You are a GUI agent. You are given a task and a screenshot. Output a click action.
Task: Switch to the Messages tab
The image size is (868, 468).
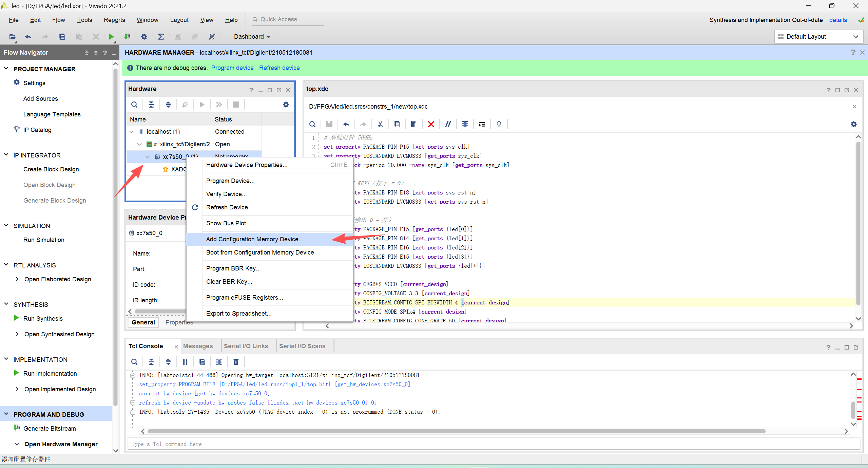tap(198, 346)
